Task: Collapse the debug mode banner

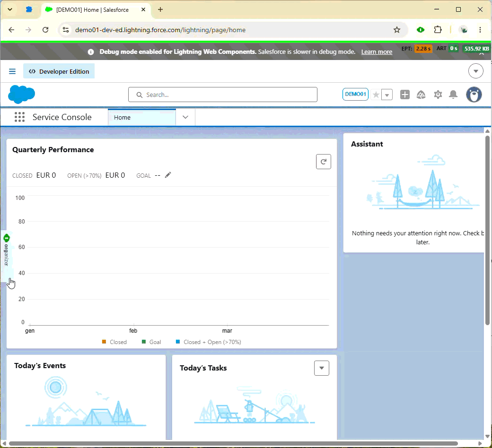Action: point(482,54)
